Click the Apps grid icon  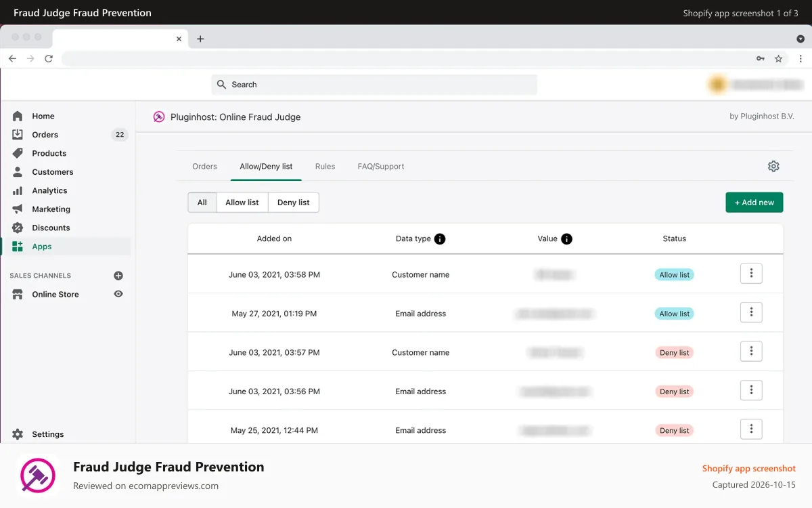(18, 247)
